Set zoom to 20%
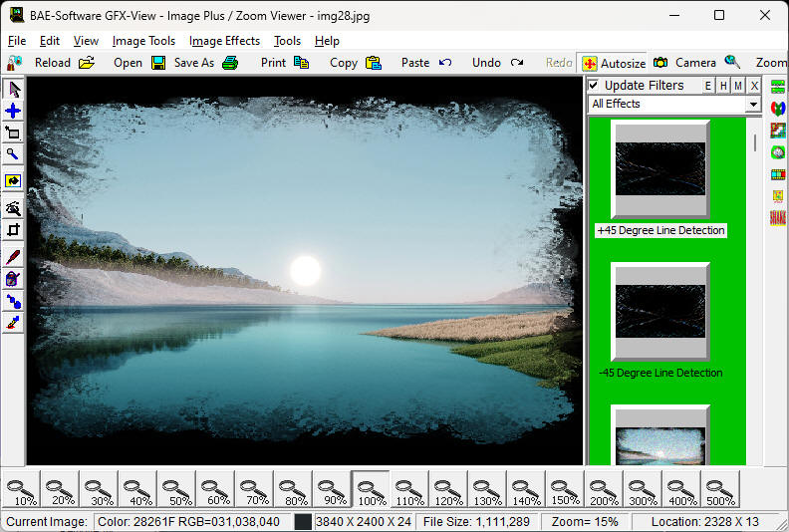The width and height of the screenshot is (789, 532). 61,489
